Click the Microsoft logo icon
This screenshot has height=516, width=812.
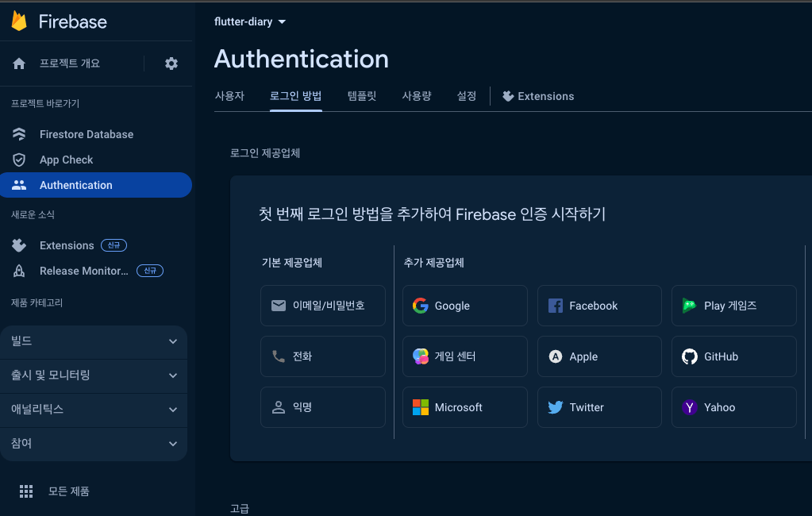point(421,407)
